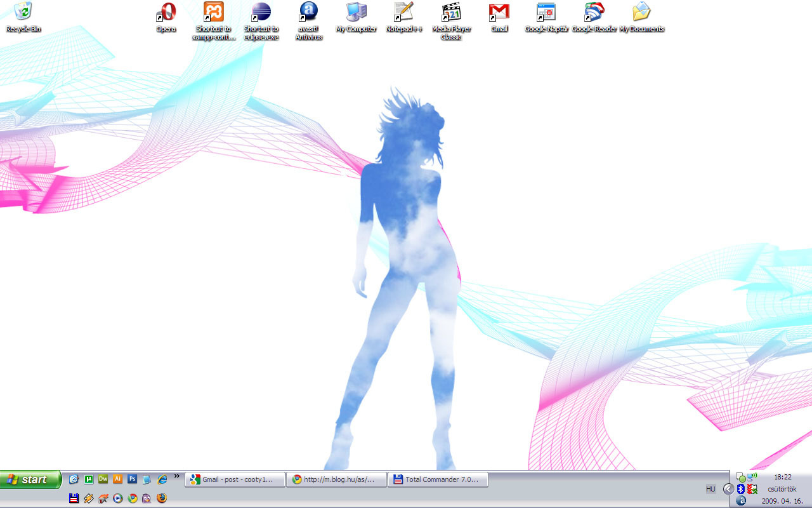The height and width of the screenshot is (508, 812).
Task: Launch Internet Explorer from quick launch
Action: coord(162,479)
